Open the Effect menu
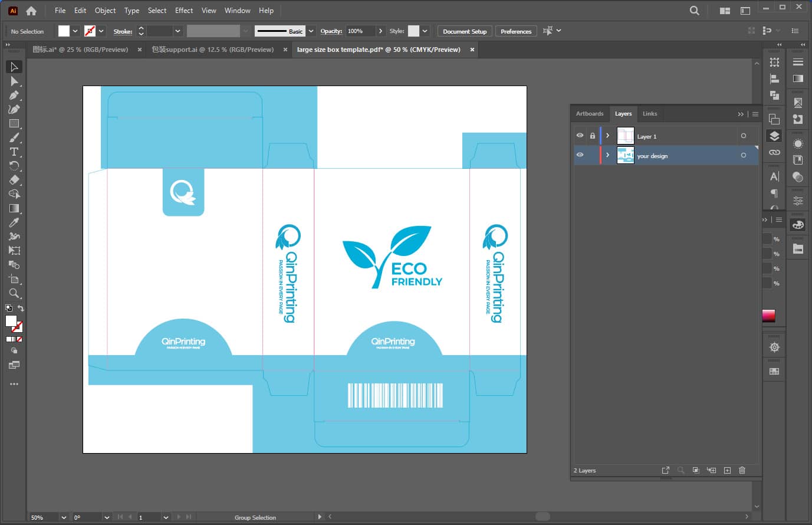This screenshot has width=812, height=525. 184,11
